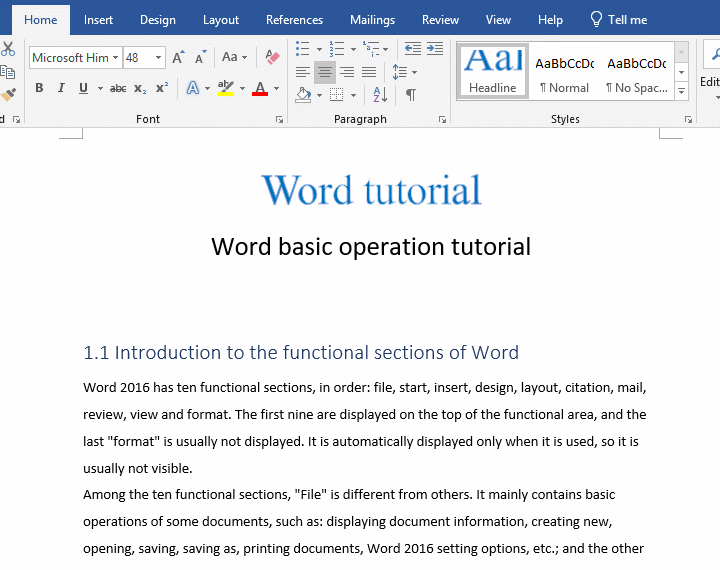Open the font size dropdown

[x=158, y=58]
